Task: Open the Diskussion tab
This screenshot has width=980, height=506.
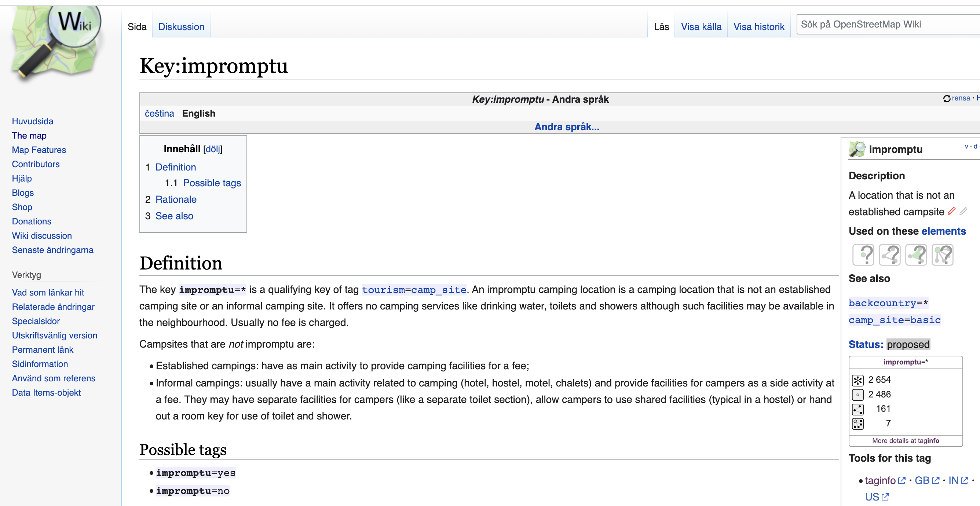Action: tap(181, 27)
